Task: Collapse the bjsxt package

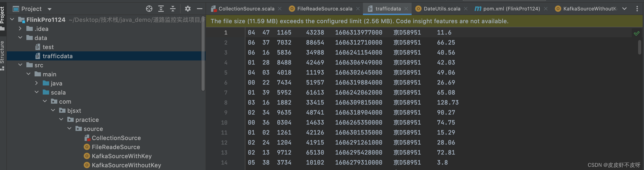Action: point(53,110)
